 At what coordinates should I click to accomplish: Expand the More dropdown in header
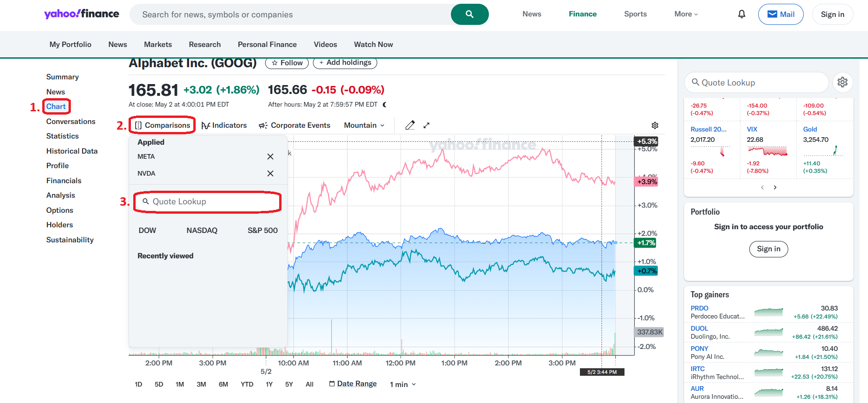click(686, 14)
